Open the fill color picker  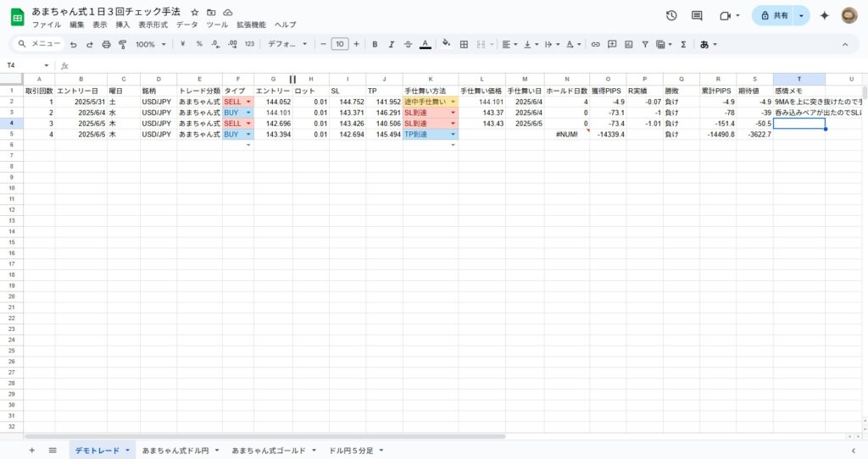(446, 44)
